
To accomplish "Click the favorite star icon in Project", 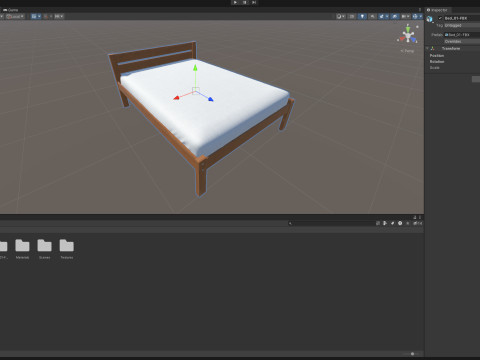I will tap(407, 223).
